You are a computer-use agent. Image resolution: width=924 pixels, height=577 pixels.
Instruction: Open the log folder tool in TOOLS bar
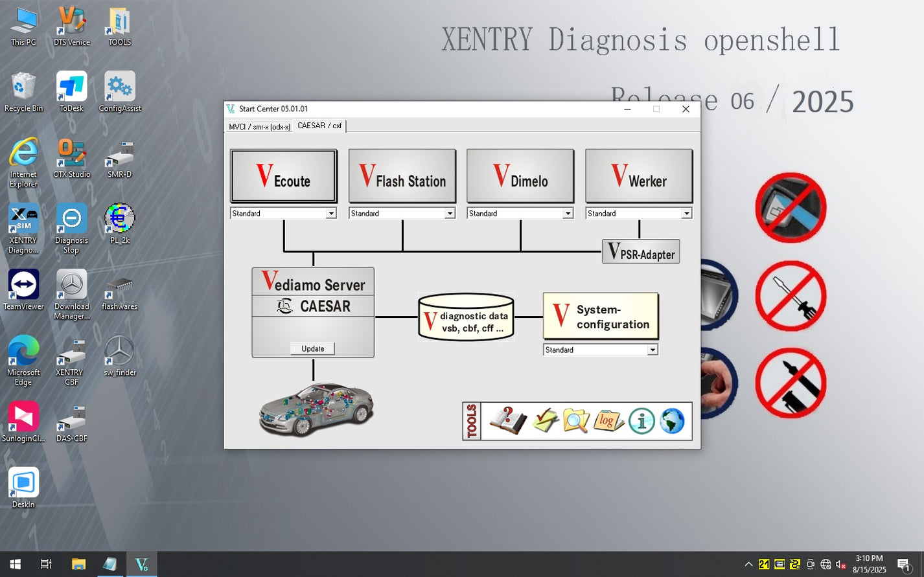608,421
